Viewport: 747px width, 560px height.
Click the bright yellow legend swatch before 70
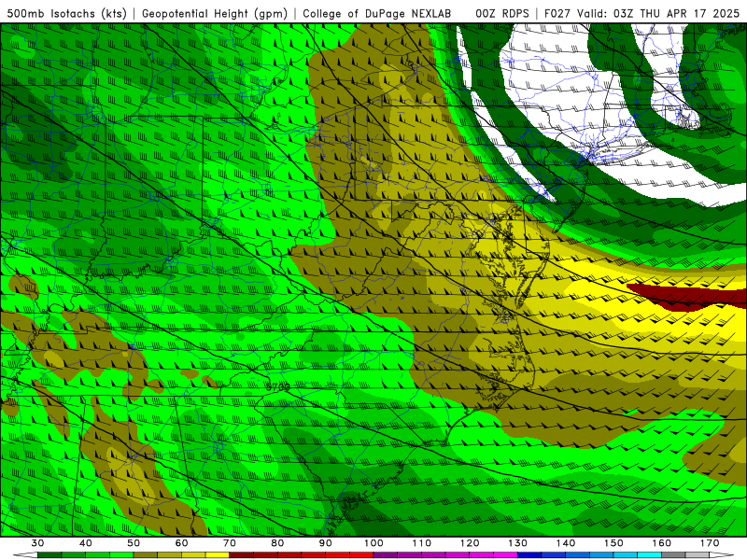click(x=218, y=555)
